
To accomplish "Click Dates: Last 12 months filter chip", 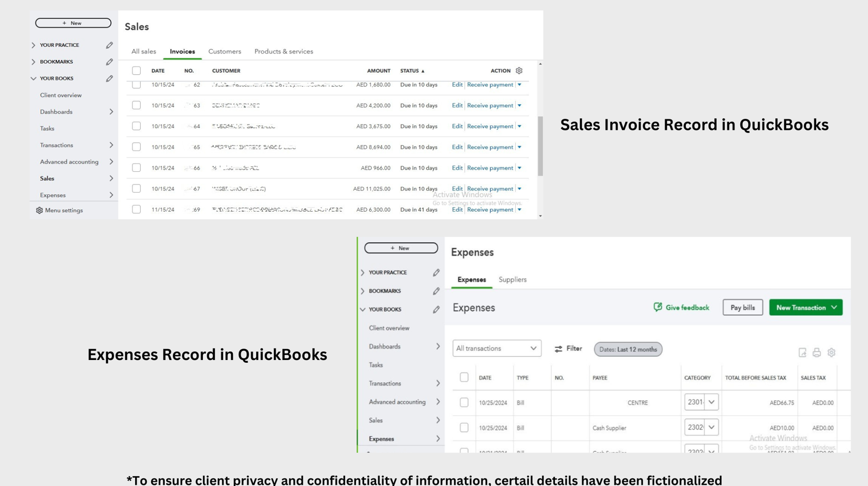I will coord(628,349).
